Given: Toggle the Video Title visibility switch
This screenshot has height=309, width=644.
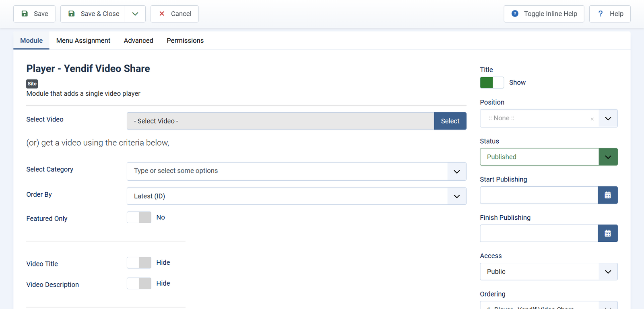Looking at the screenshot, I should [139, 263].
